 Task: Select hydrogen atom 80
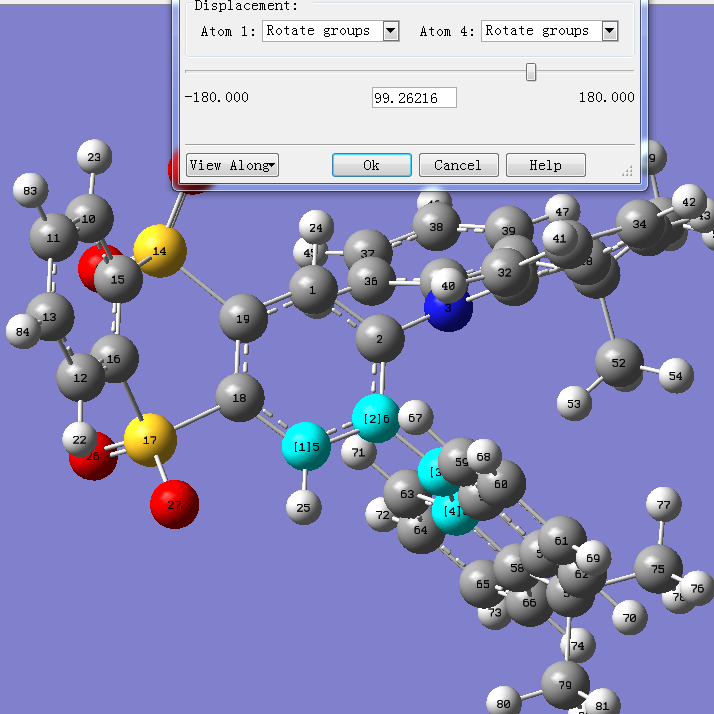click(504, 704)
